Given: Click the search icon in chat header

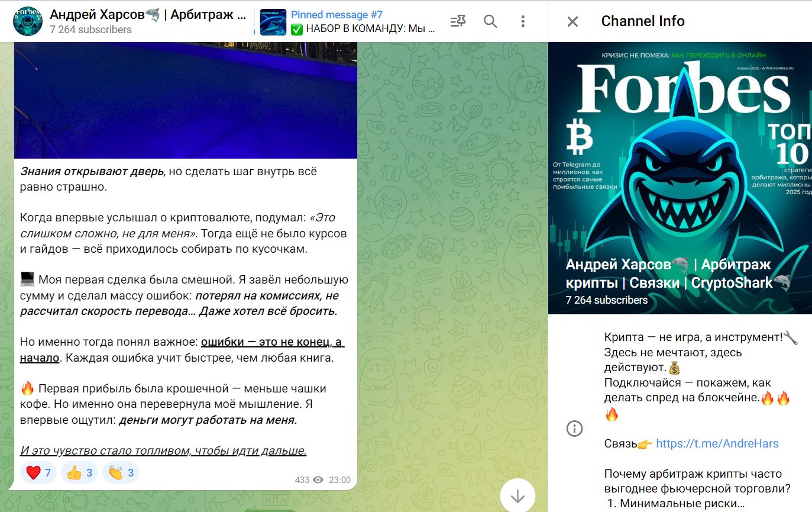Looking at the screenshot, I should pyautogui.click(x=490, y=21).
